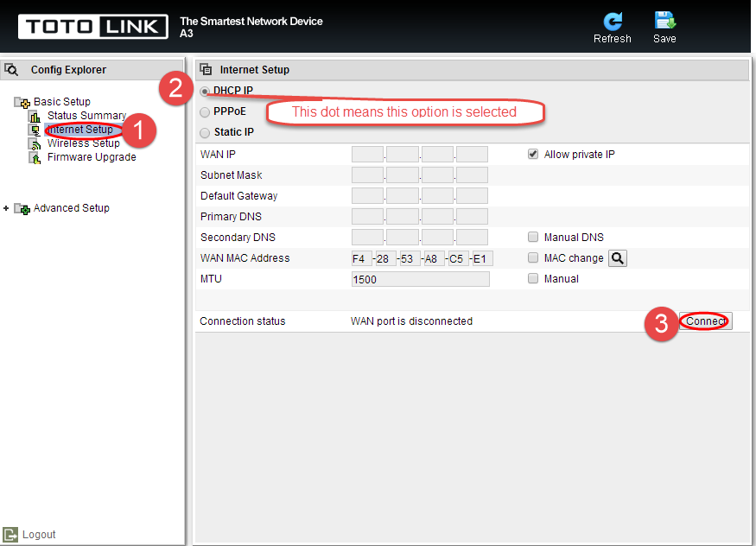Click the Connect button
Viewport: 756px width, 546px height.
click(705, 321)
